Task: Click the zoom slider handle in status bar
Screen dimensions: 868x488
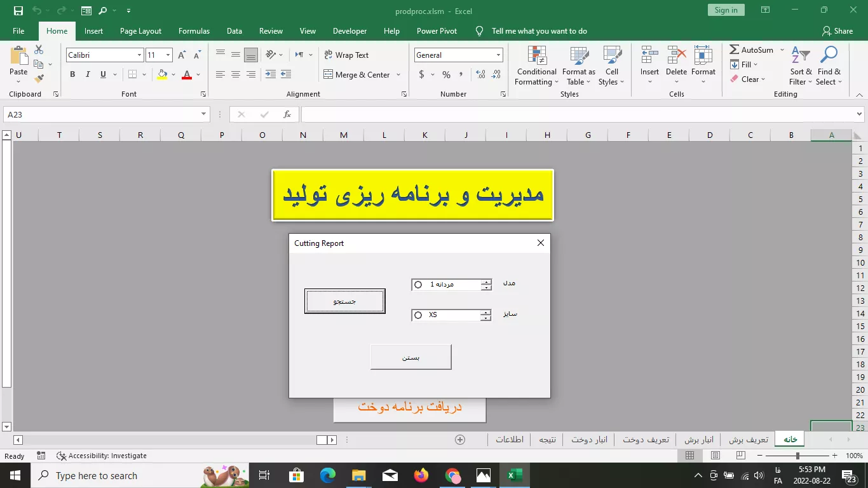Action: tap(797, 456)
